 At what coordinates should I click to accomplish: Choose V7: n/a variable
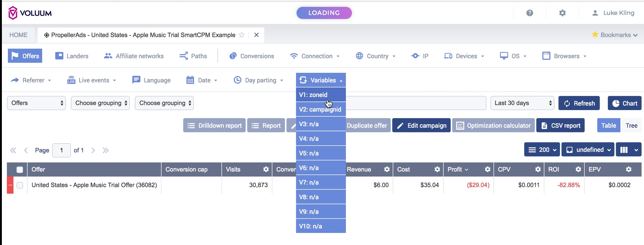(321, 182)
